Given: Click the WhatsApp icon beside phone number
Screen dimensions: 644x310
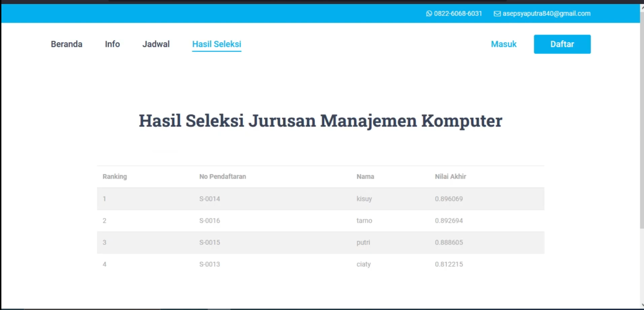Looking at the screenshot, I should pos(429,14).
